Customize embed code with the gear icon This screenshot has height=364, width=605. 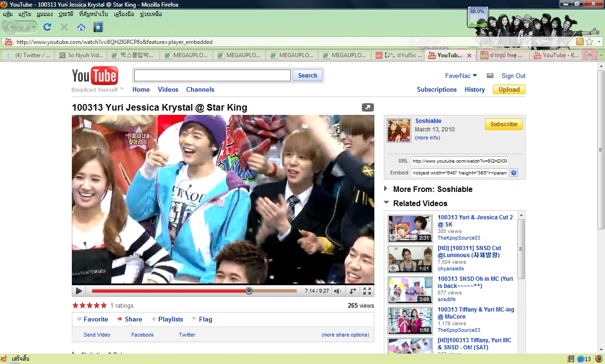point(514,173)
